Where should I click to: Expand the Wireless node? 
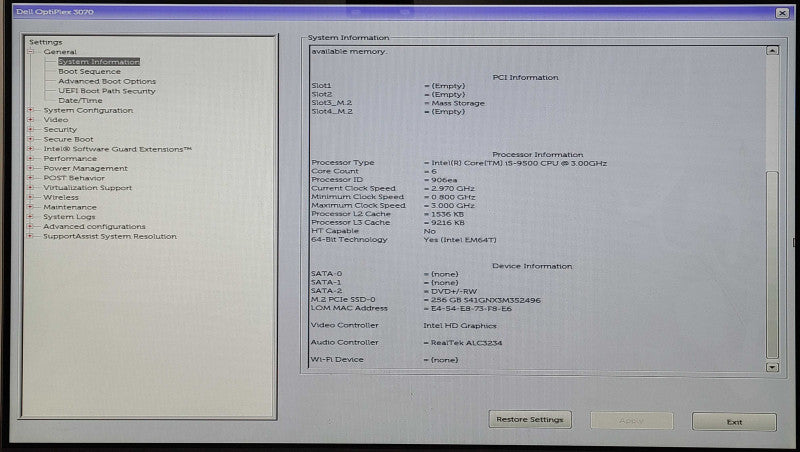tap(31, 197)
